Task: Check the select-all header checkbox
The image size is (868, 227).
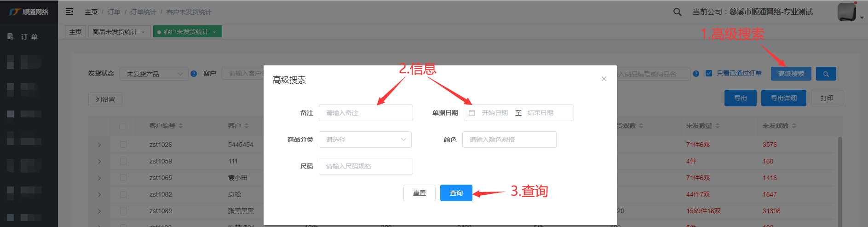Action: click(123, 126)
